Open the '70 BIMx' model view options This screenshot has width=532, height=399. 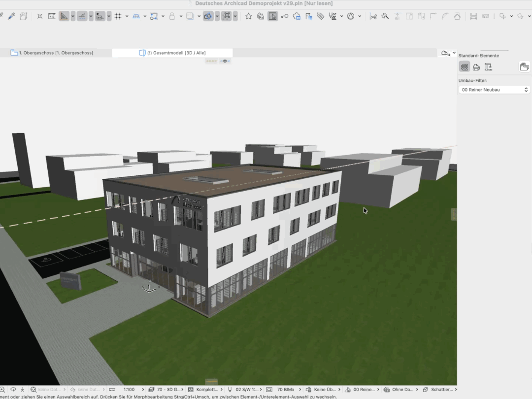click(284, 390)
